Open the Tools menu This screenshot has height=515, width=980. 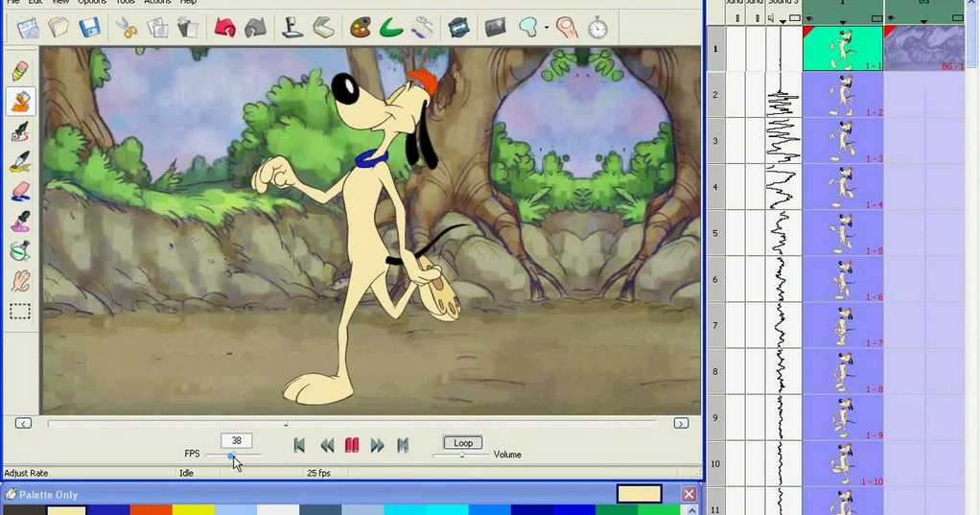point(125,2)
